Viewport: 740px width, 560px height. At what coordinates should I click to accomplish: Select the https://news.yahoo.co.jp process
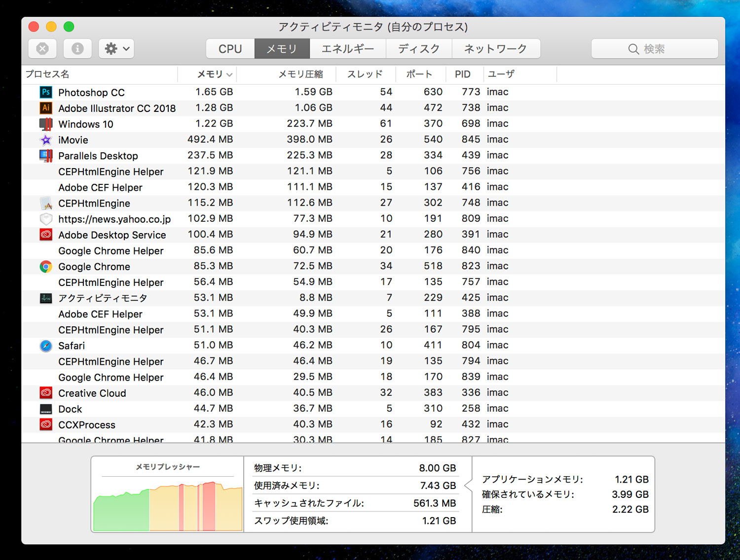tap(114, 219)
